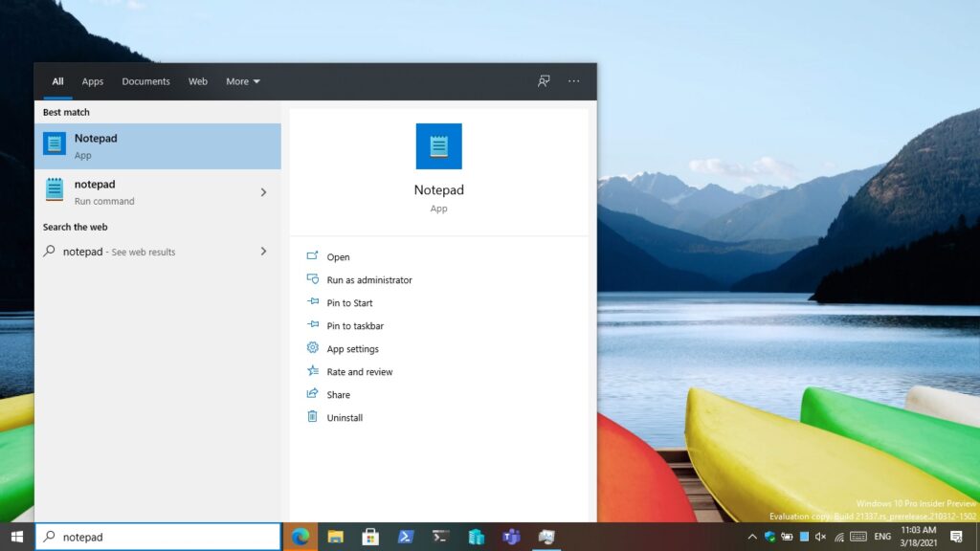The image size is (980, 551).
Task: Open Notepad from the Best match icon
Action: pyautogui.click(x=56, y=145)
